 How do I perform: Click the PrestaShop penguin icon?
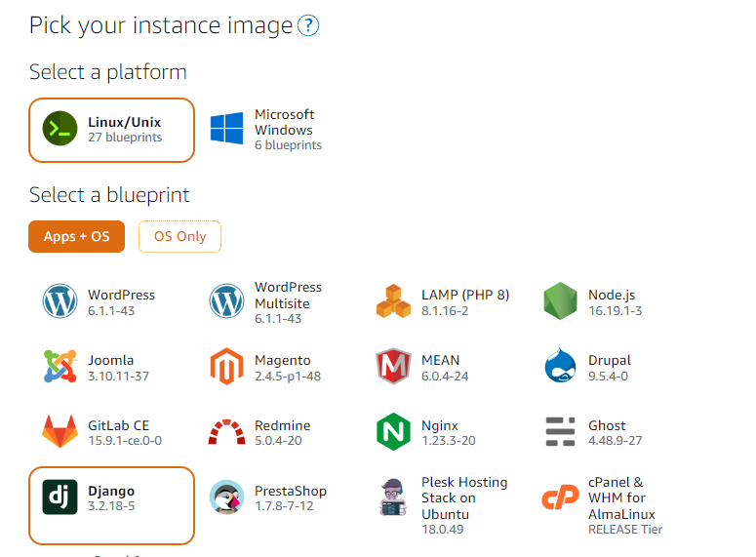point(226,497)
